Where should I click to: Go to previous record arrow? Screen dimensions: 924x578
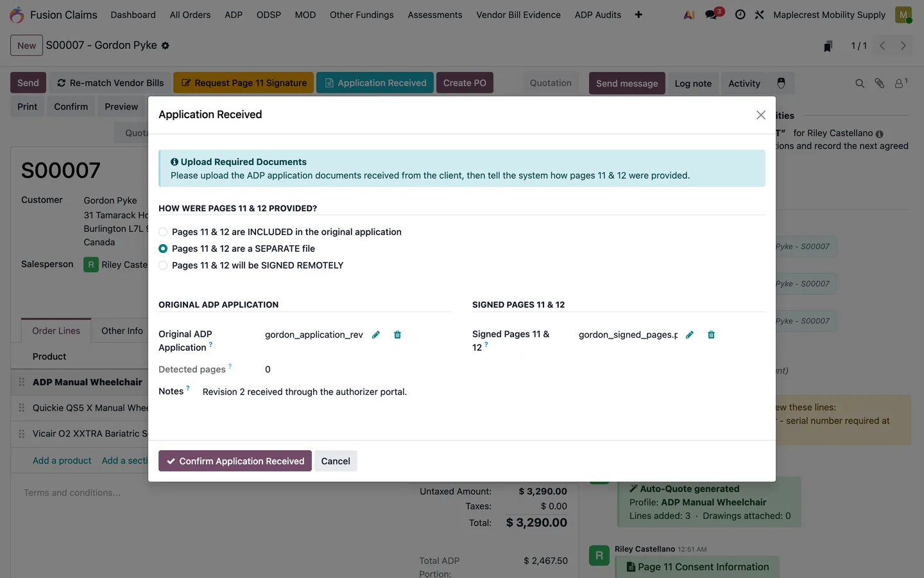[883, 46]
